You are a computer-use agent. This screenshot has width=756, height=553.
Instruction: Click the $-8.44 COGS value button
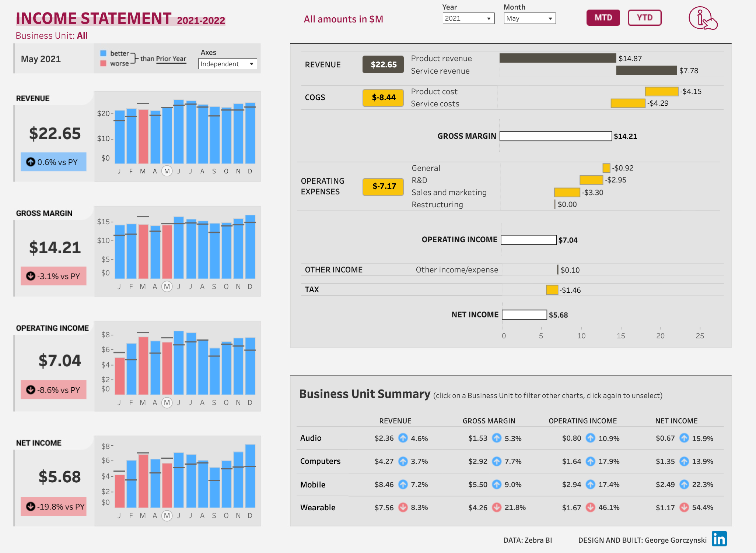point(383,98)
